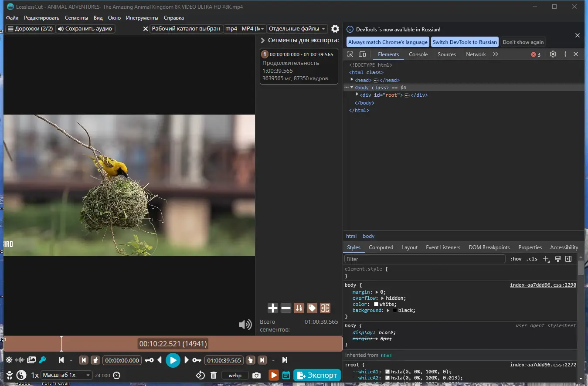This screenshot has height=386, width=588.
Task: Add a new segment with the plus icon
Action: (273, 308)
